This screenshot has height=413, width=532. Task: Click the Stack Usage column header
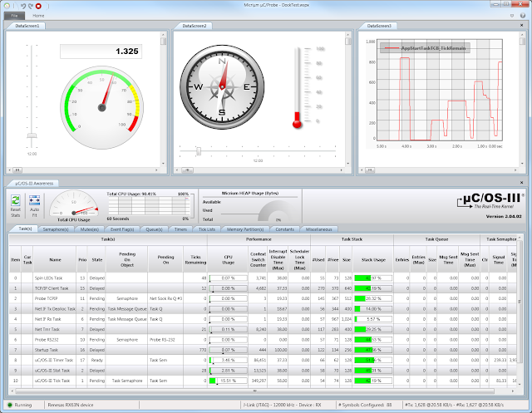pos(373,259)
